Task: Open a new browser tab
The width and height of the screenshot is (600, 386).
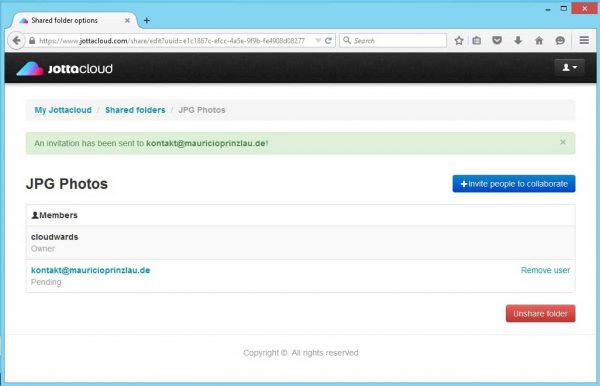Action: pos(147,21)
